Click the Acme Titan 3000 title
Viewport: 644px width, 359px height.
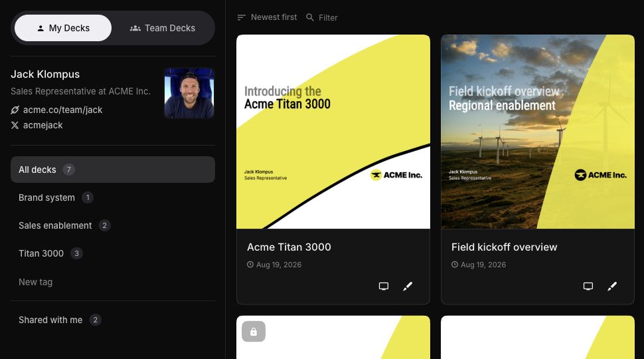pyautogui.click(x=289, y=247)
